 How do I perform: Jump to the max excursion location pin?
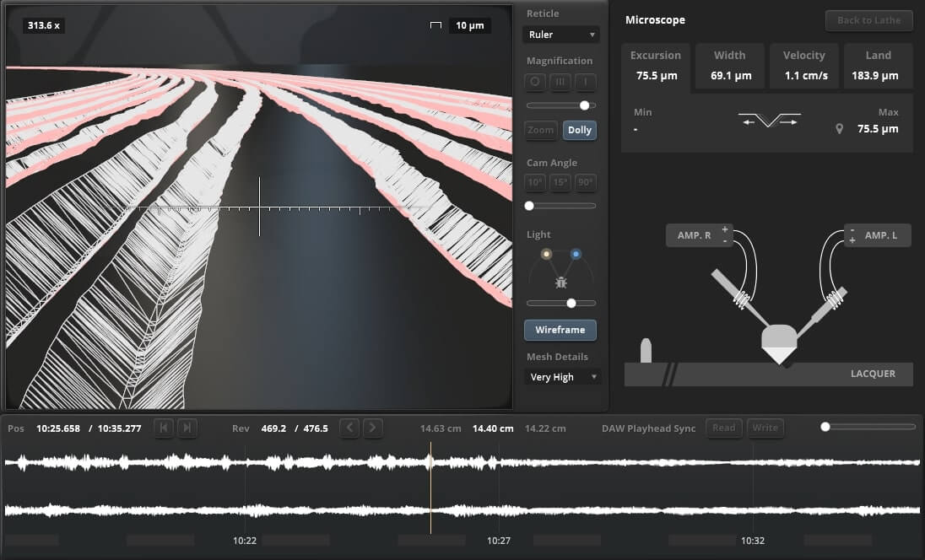(839, 129)
